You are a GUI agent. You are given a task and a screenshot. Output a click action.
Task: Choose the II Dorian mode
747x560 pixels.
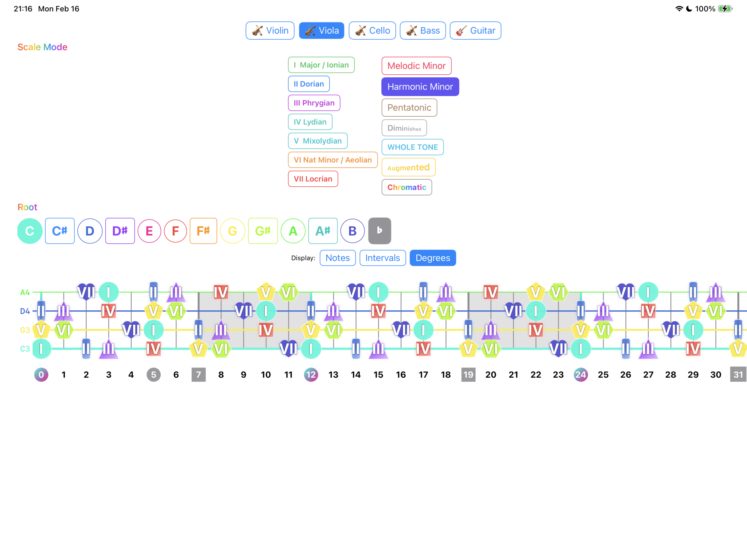click(x=308, y=84)
